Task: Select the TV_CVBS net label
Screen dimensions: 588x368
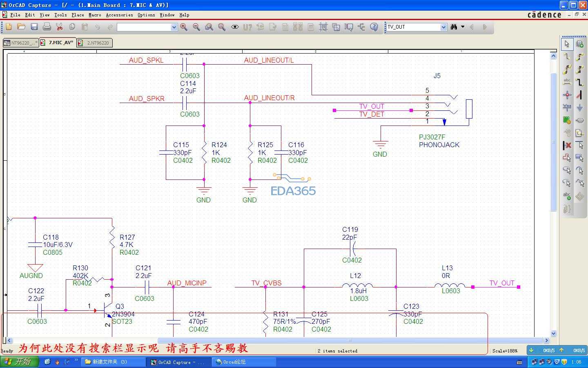Action: [266, 283]
